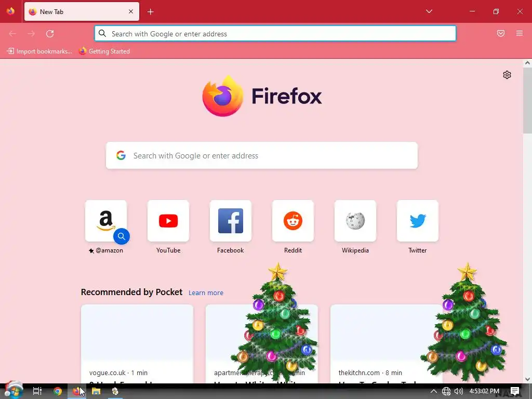The height and width of the screenshot is (399, 532).
Task: Focus the page's Google search box
Action: coord(262,155)
